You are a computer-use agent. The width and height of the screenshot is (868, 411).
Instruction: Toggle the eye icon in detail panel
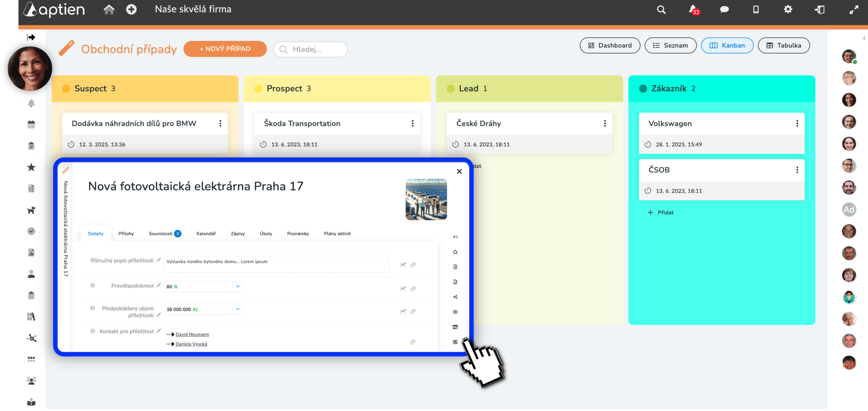455,312
